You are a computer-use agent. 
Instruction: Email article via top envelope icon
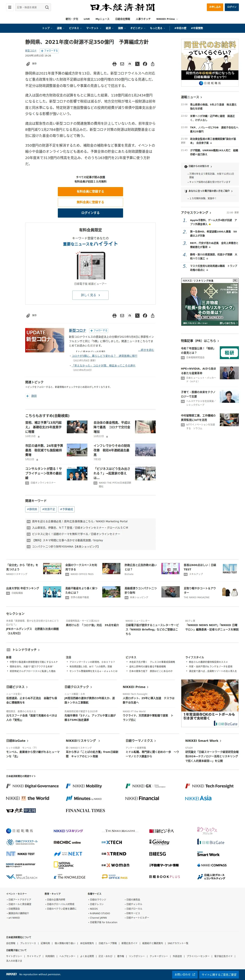click(x=122, y=64)
